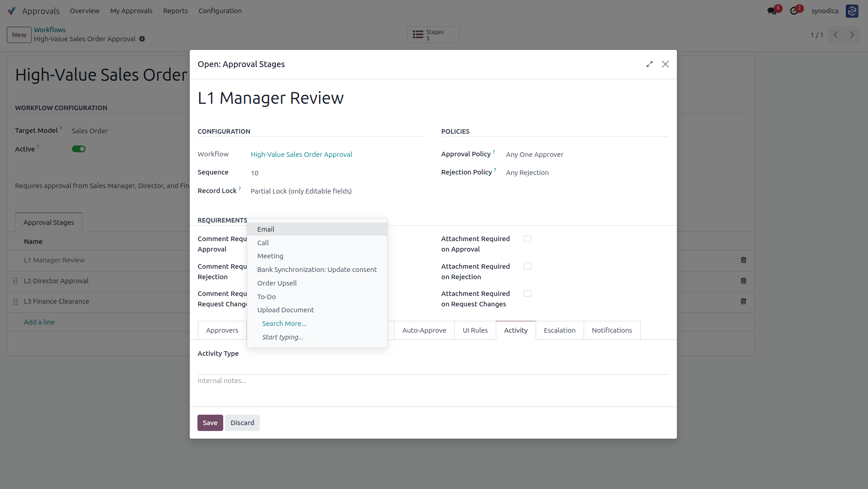The height and width of the screenshot is (489, 868).
Task: Click Search More in the dropdown
Action: 284,324
